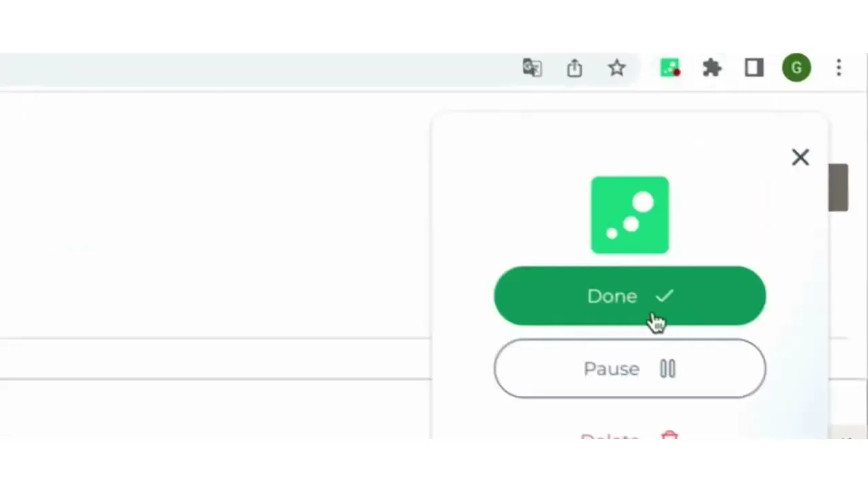
Task: Click the checkmark icon inside Done
Action: tap(665, 296)
